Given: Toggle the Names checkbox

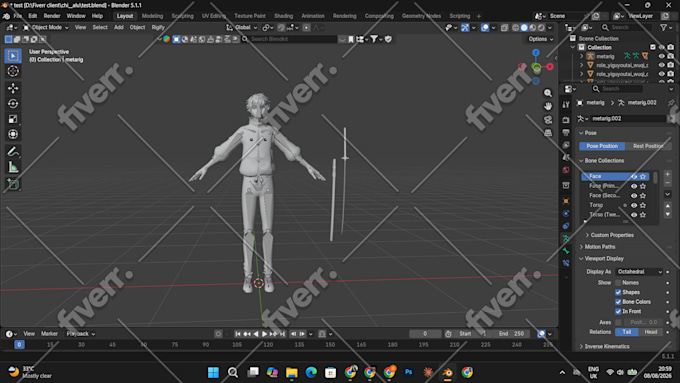Looking at the screenshot, I should (x=618, y=283).
